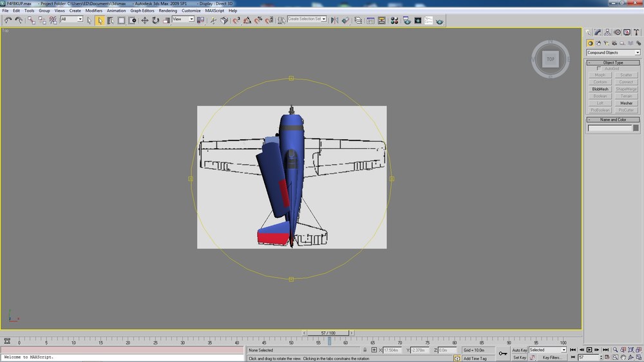
Task: Open the MAXScript menu
Action: (214, 11)
